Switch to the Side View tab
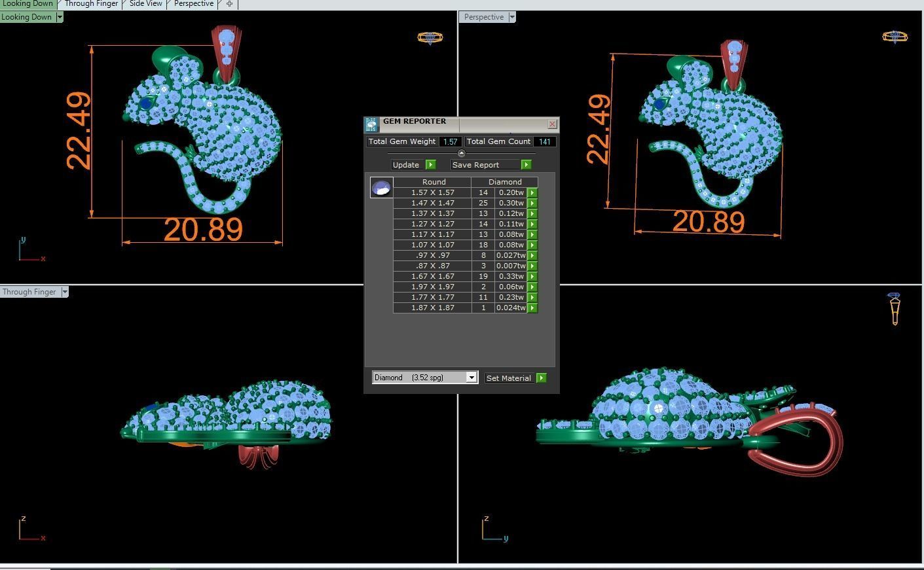 pyautogui.click(x=146, y=4)
